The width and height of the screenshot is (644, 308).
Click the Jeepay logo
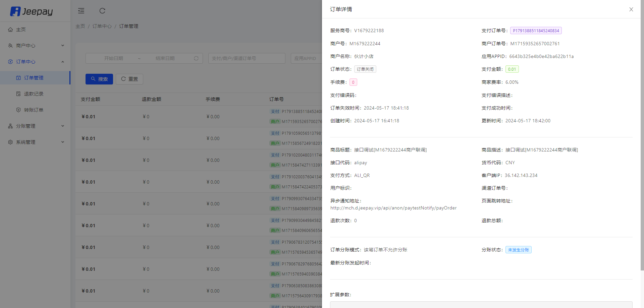click(x=32, y=11)
